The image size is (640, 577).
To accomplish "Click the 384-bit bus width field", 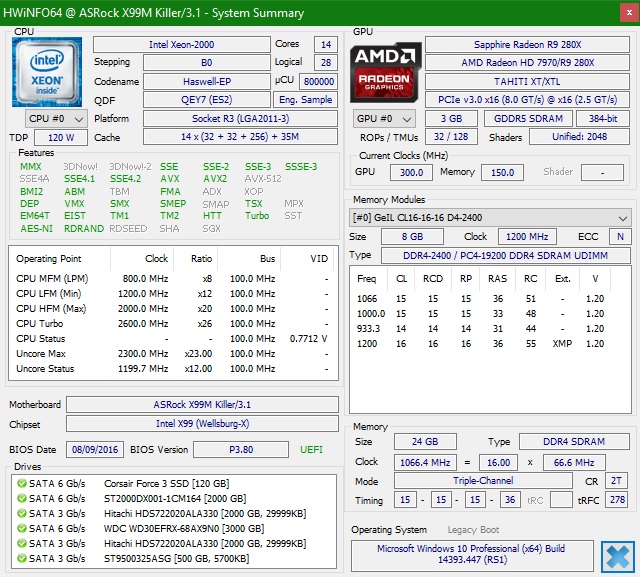I will (603, 119).
